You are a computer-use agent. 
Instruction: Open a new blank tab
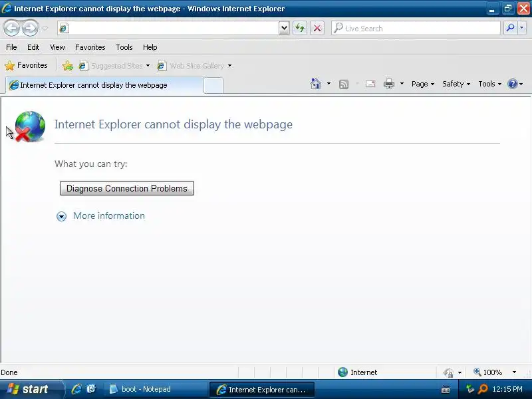click(213, 86)
